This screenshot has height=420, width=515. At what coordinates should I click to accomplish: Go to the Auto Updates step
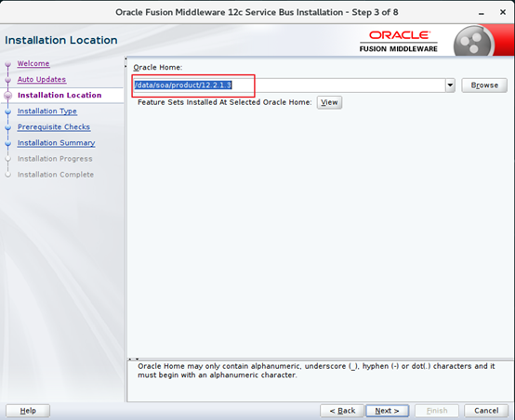click(x=42, y=79)
